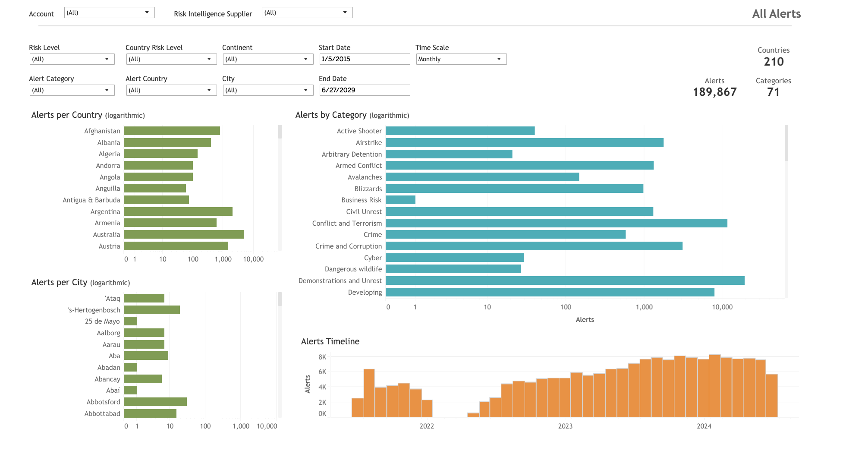Expand the Alert Country dropdown
This screenshot has width=868, height=460.
[x=171, y=90]
